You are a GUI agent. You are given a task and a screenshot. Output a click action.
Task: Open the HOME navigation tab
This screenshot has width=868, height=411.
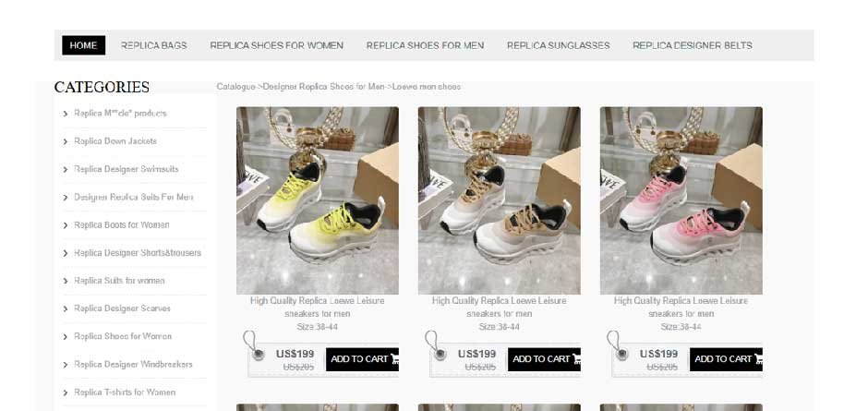click(x=84, y=45)
